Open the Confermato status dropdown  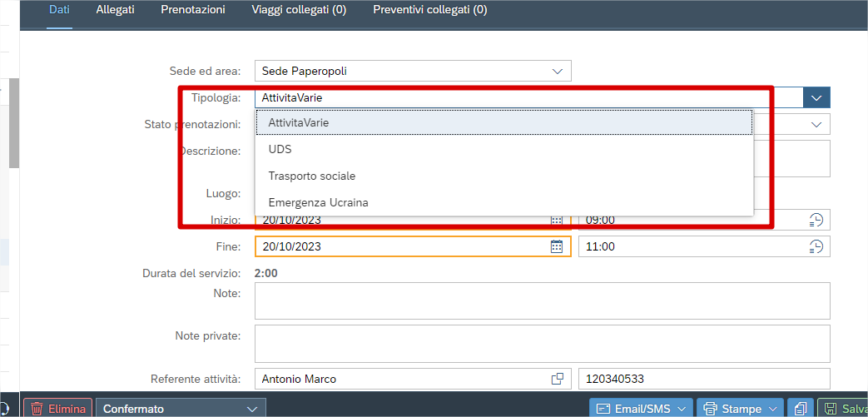pos(181,409)
